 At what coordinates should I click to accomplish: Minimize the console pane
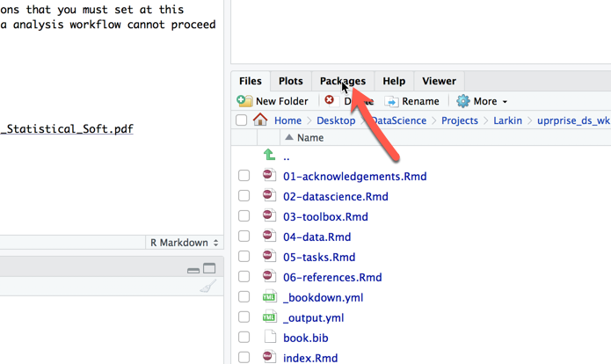click(193, 270)
